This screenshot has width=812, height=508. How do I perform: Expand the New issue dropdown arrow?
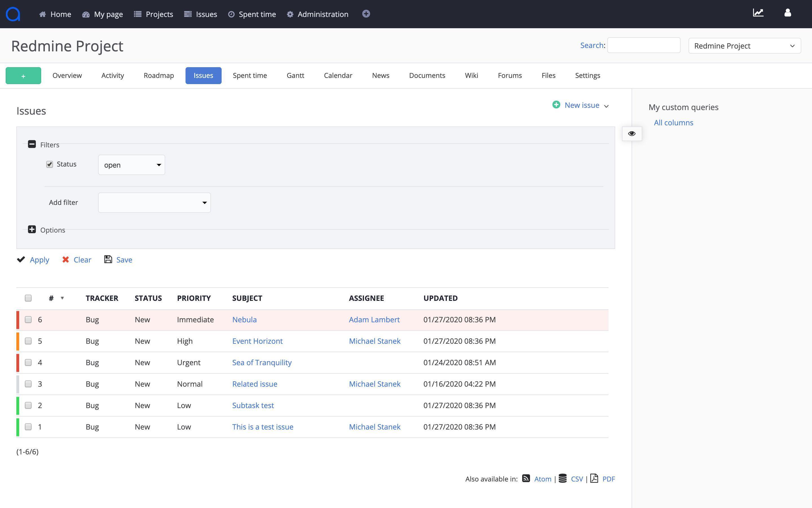pyautogui.click(x=606, y=106)
